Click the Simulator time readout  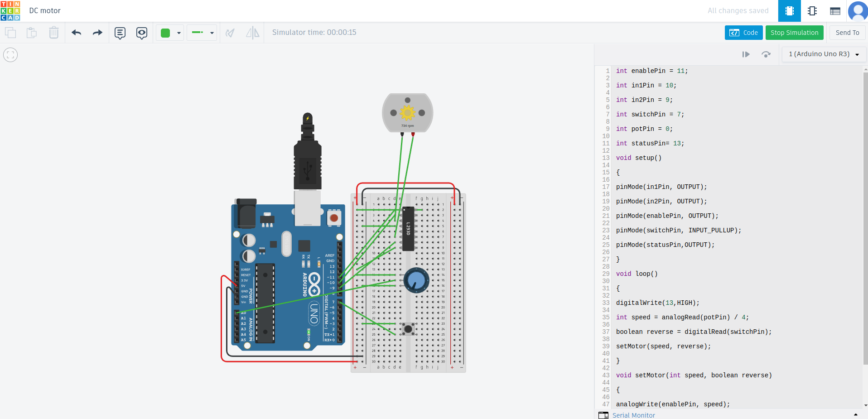click(x=314, y=33)
